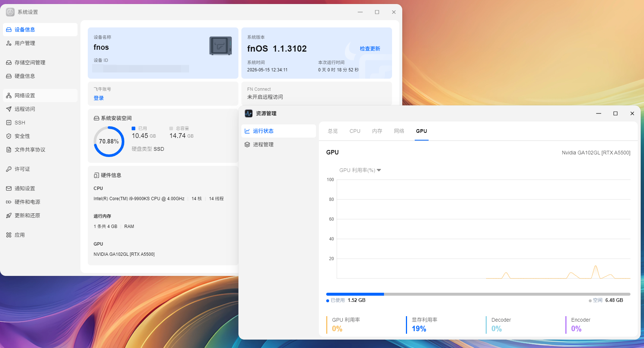Click system time 2026-05-15 12:34:11
This screenshot has height=348, width=644.
point(267,70)
